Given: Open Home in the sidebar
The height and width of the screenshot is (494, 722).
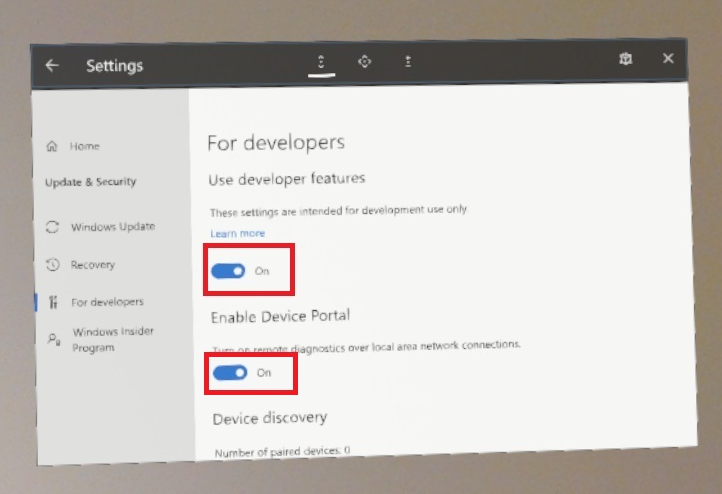Looking at the screenshot, I should pos(85,146).
